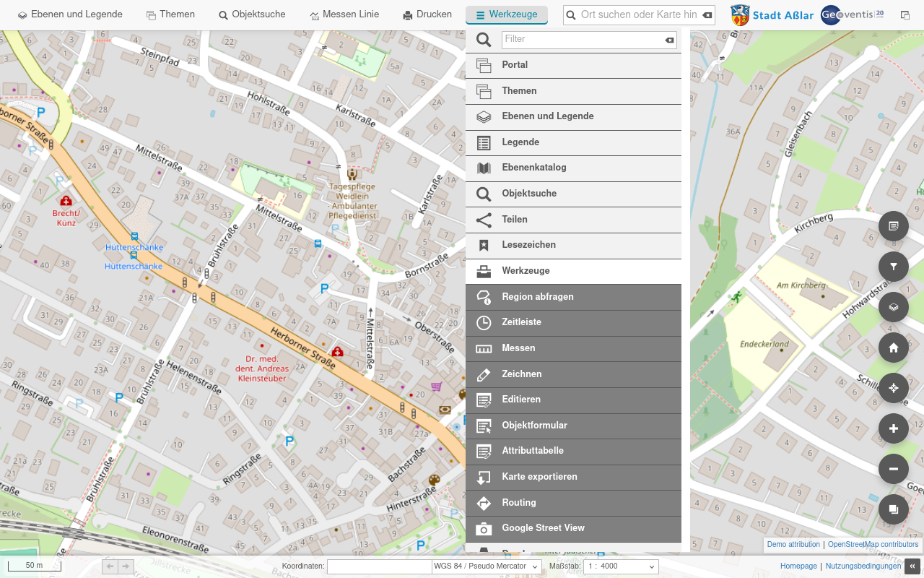Open the round layers stack button
This screenshot has height=578, width=924.
pyautogui.click(x=894, y=307)
